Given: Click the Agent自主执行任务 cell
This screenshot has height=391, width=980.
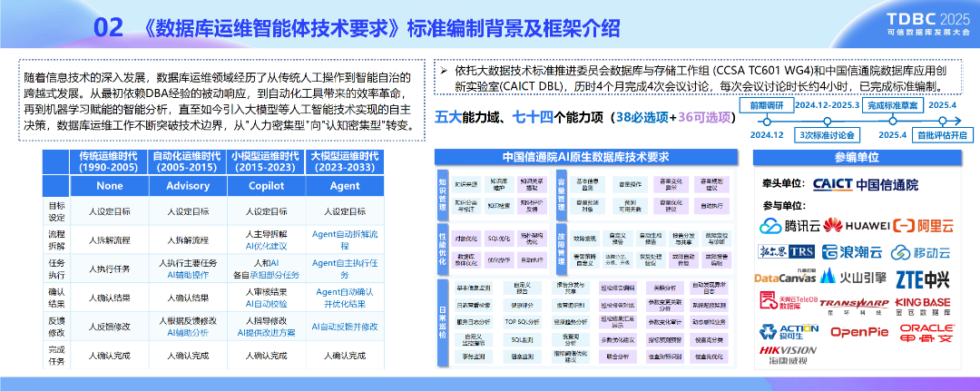Looking at the screenshot, I should [x=345, y=269].
